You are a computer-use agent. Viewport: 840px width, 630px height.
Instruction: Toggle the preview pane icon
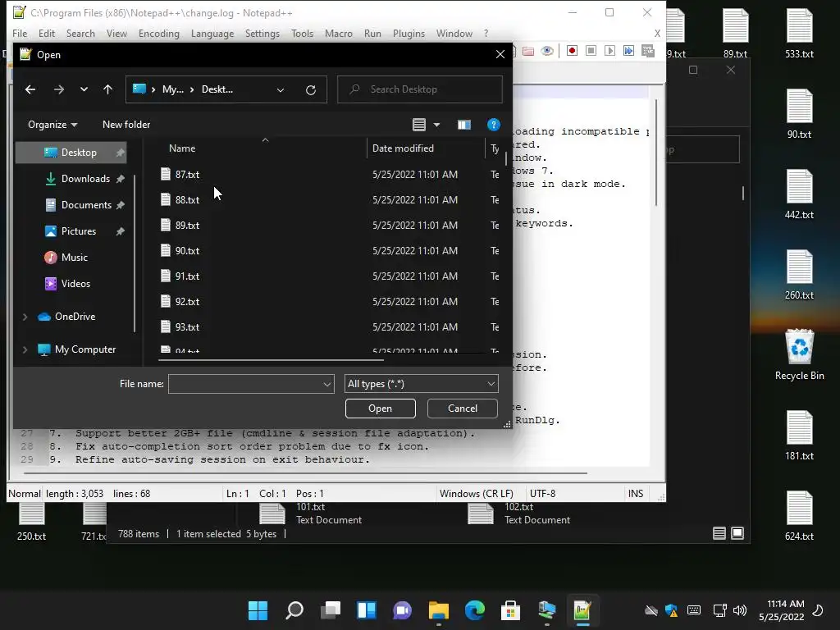point(464,125)
